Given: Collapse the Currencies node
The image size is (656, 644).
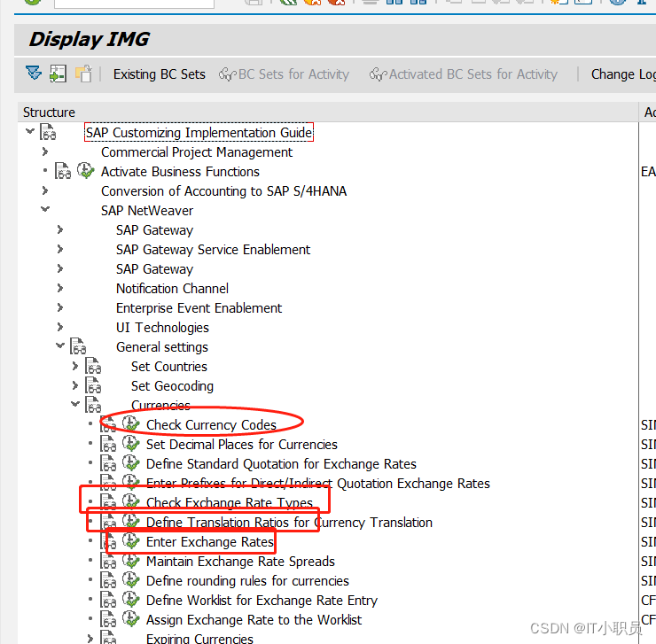Looking at the screenshot, I should coord(75,404).
